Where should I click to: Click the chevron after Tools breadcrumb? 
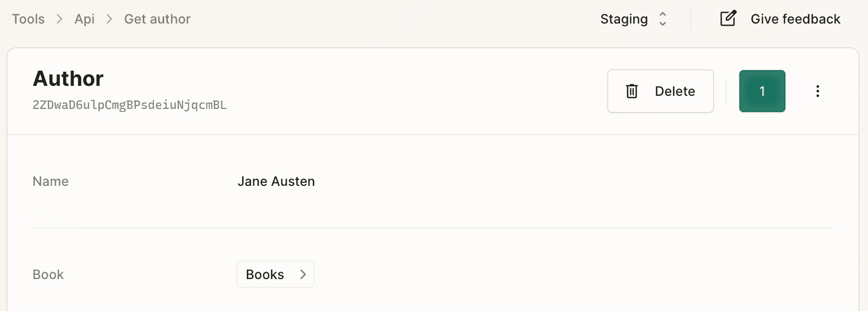(60, 19)
